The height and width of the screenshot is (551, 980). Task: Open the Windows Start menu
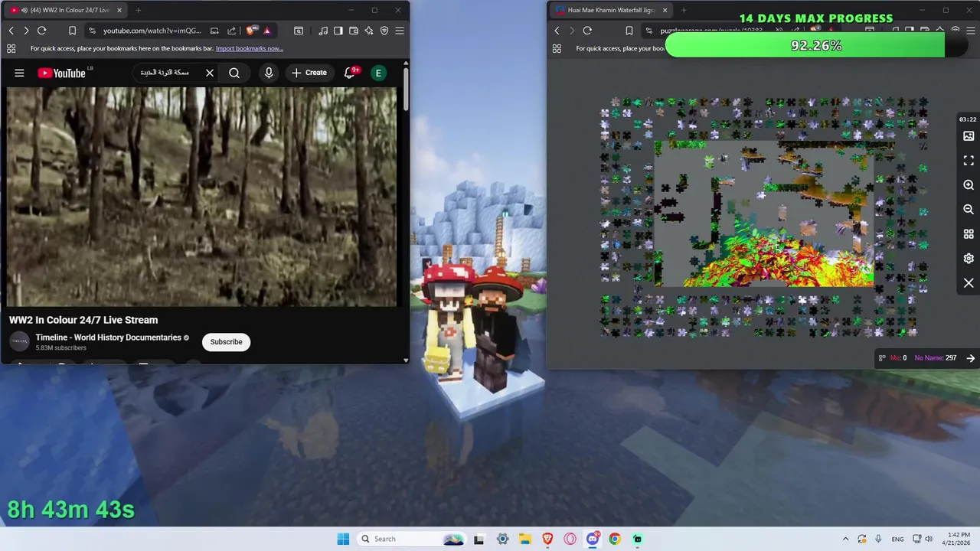coord(343,539)
